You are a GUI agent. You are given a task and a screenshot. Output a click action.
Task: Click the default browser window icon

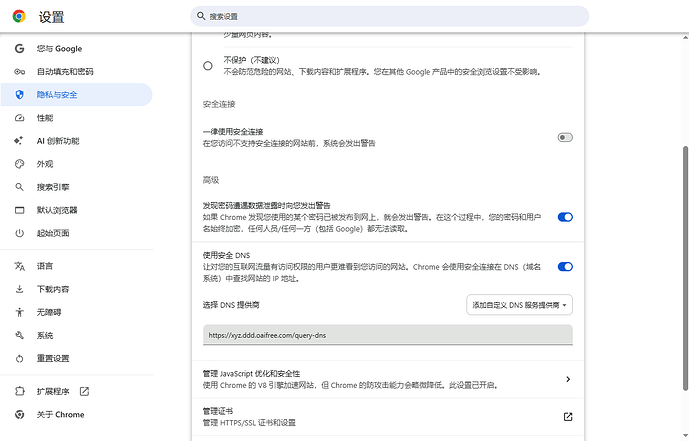pos(19,210)
